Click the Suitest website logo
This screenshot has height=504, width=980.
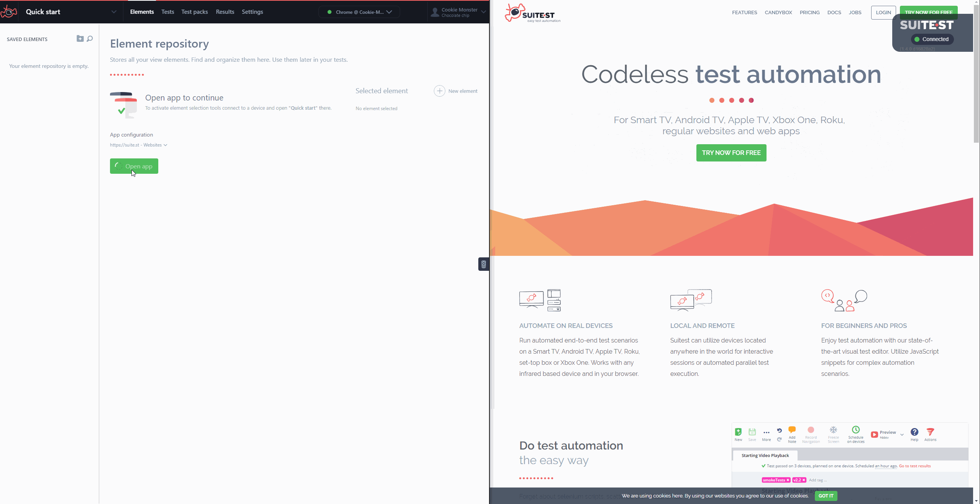pyautogui.click(x=532, y=13)
